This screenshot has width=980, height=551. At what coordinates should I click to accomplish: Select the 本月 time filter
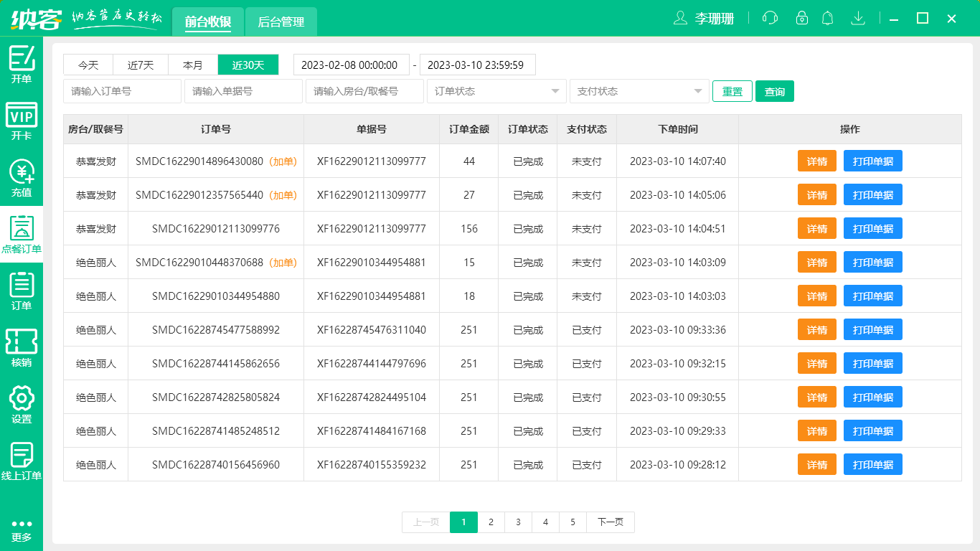pos(192,65)
